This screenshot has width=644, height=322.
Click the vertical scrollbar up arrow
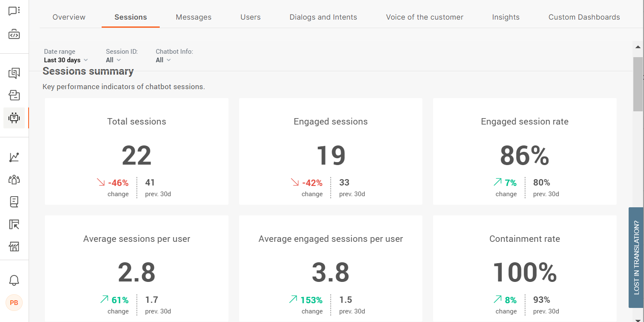tap(638, 47)
